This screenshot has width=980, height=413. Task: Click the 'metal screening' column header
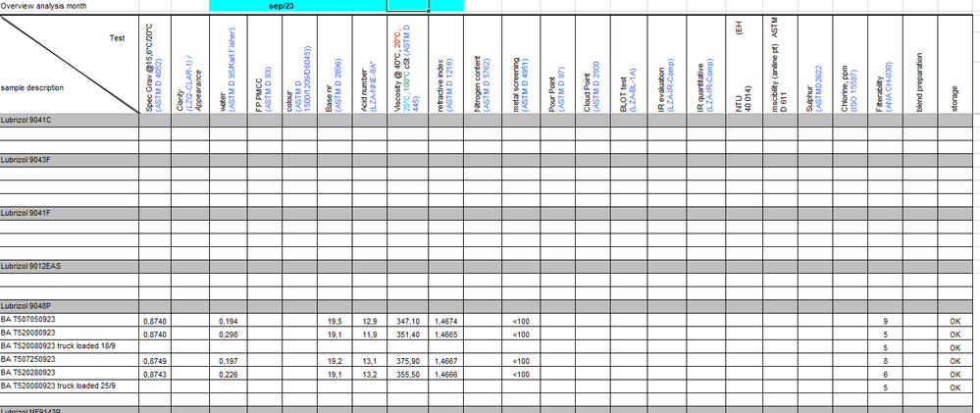(520, 65)
